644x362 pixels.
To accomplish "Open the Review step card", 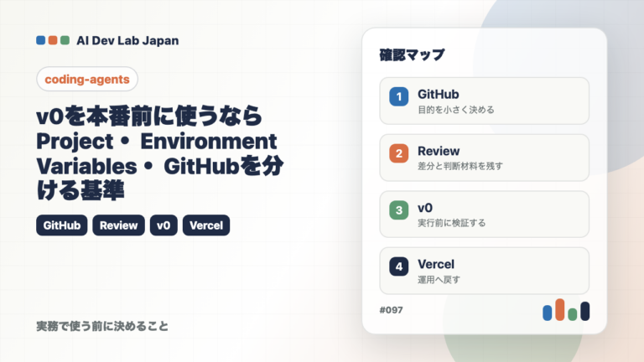I will coord(484,158).
